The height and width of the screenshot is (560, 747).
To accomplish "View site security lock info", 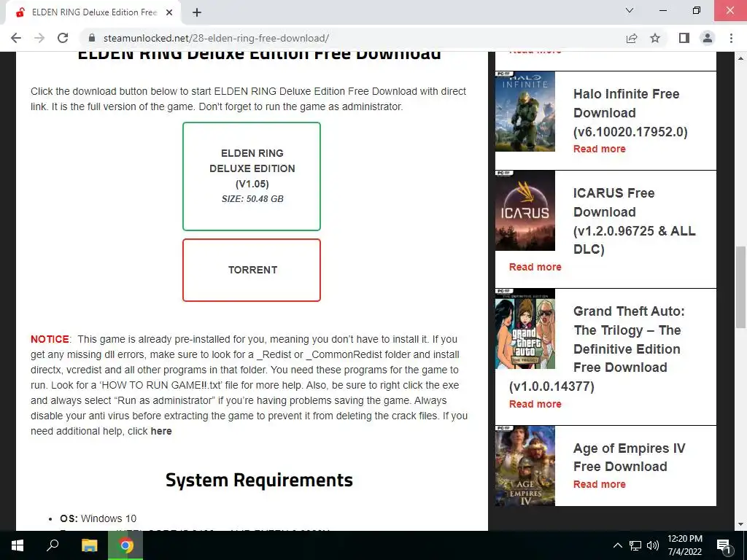I will [92, 38].
